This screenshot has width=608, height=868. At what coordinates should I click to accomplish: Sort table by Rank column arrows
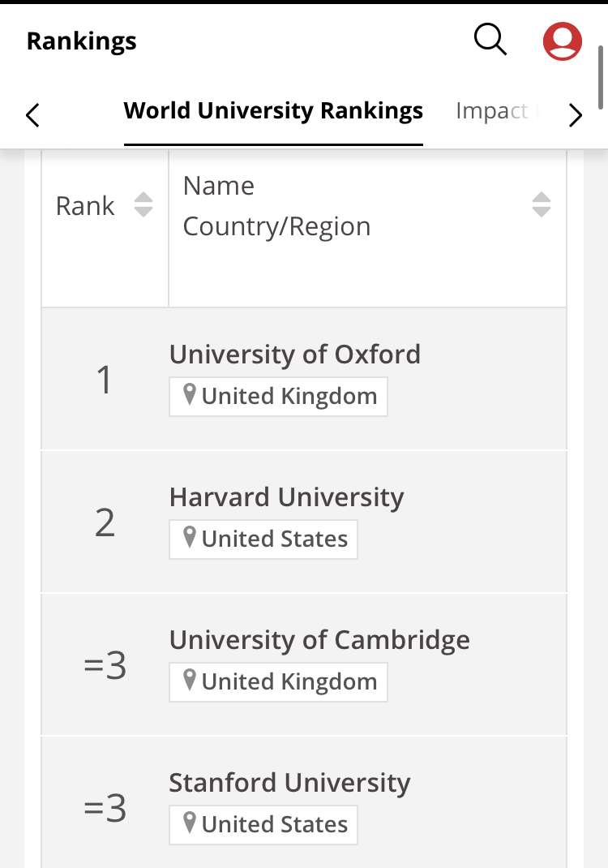143,204
